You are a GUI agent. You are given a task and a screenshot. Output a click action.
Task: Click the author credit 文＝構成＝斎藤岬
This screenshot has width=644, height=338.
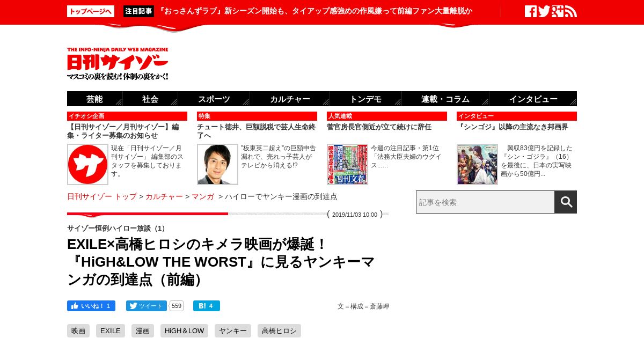pos(363,306)
